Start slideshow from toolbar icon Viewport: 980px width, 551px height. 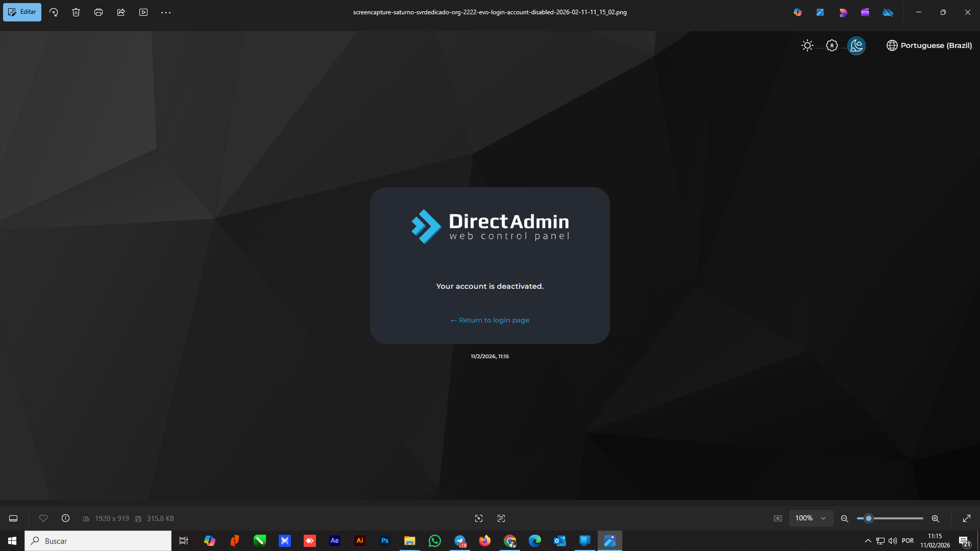[x=143, y=12]
